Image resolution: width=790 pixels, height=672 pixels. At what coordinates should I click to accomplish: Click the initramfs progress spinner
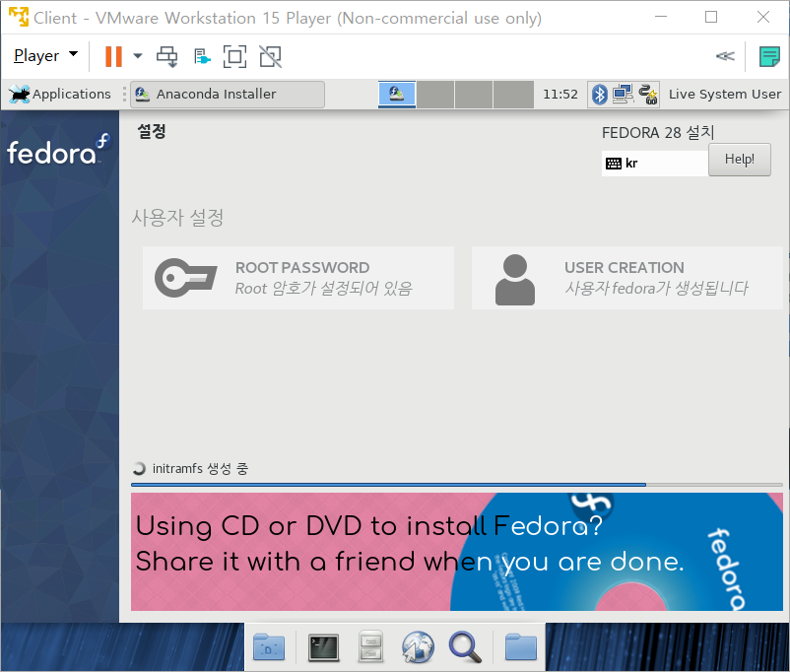139,469
